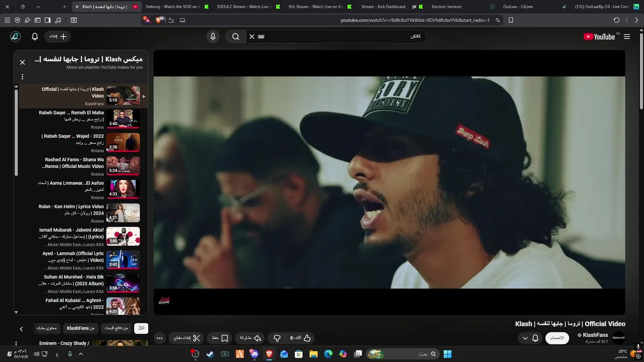
Task: Open more actions three dots under video
Action: pos(159,338)
